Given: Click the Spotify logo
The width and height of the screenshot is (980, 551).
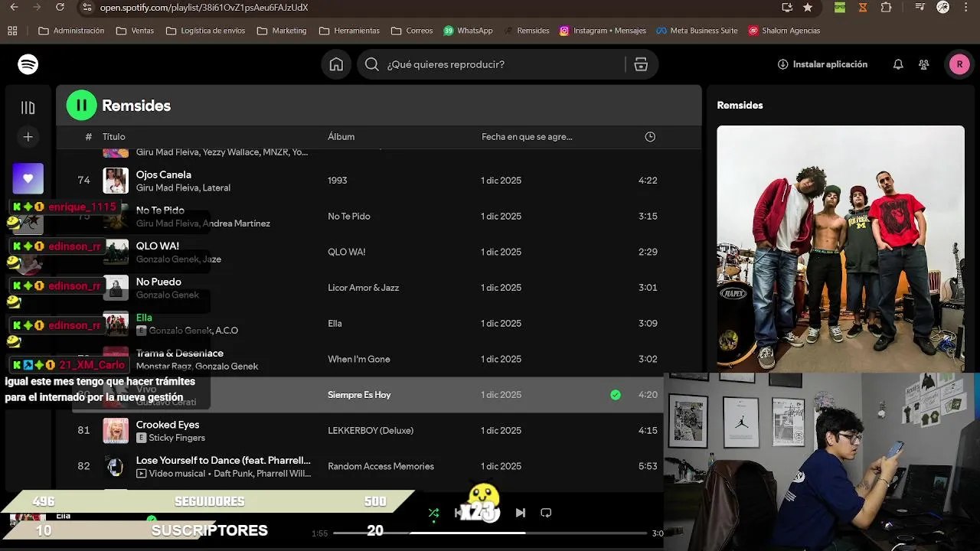Looking at the screenshot, I should pos(28,64).
